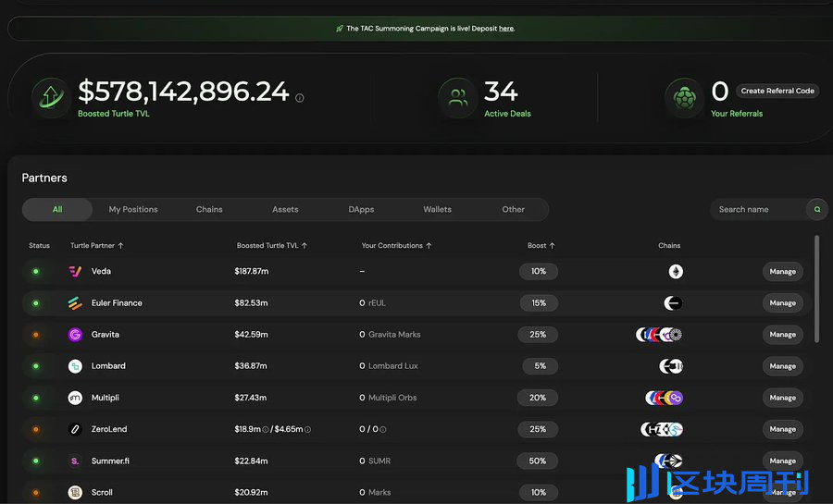Click the chain icons cluster in Gravita row
Image resolution: width=833 pixels, height=504 pixels.
[x=659, y=335]
